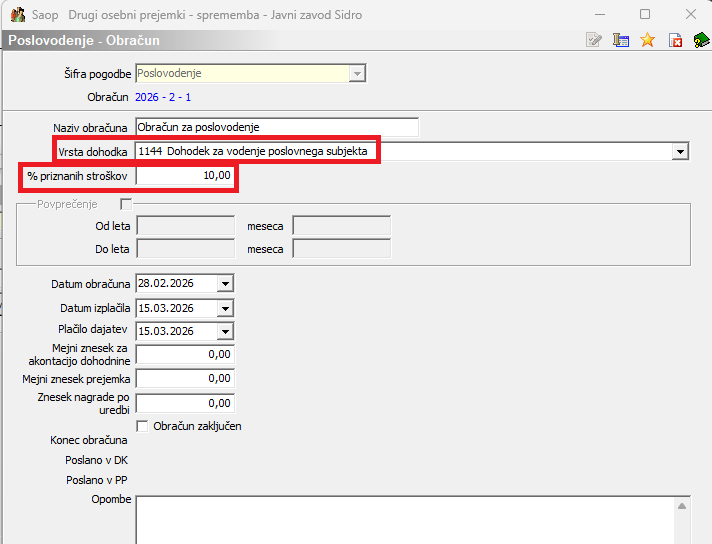Tick the Obračun zaključen checkbox
Viewport: 712px width, 544px height.
pyautogui.click(x=142, y=426)
